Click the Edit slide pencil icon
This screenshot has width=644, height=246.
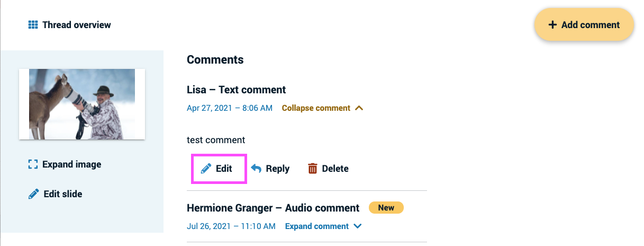33,194
